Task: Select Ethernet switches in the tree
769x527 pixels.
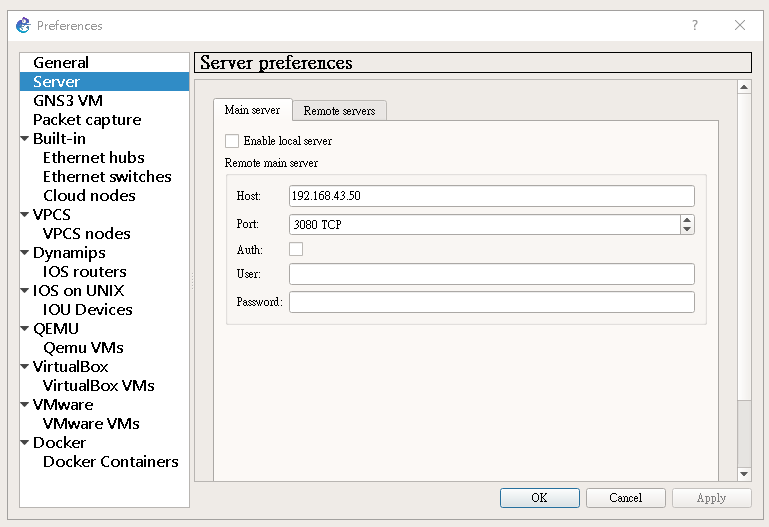Action: pos(104,176)
